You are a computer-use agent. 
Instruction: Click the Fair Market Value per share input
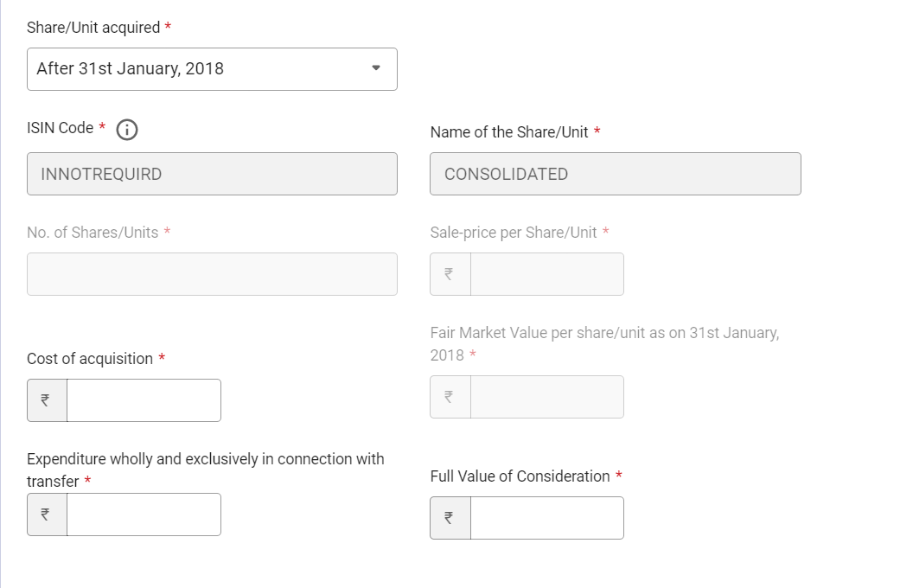click(x=547, y=397)
